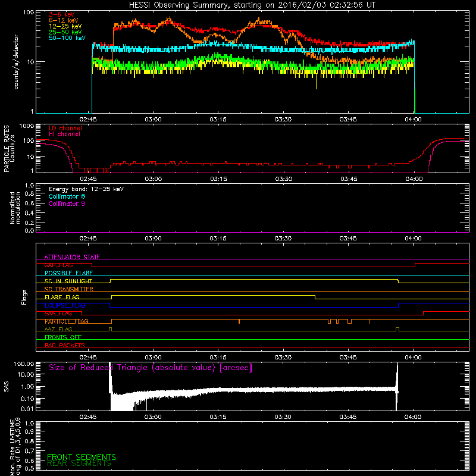The height and width of the screenshot is (476, 476).
Task: Click the yellow '12-25 keV' legend entry
Action: point(65,26)
